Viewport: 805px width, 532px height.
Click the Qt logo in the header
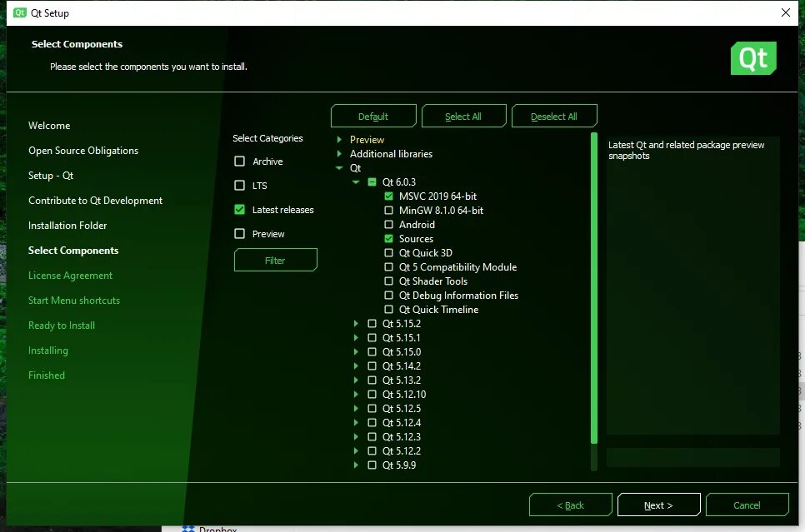(x=753, y=58)
